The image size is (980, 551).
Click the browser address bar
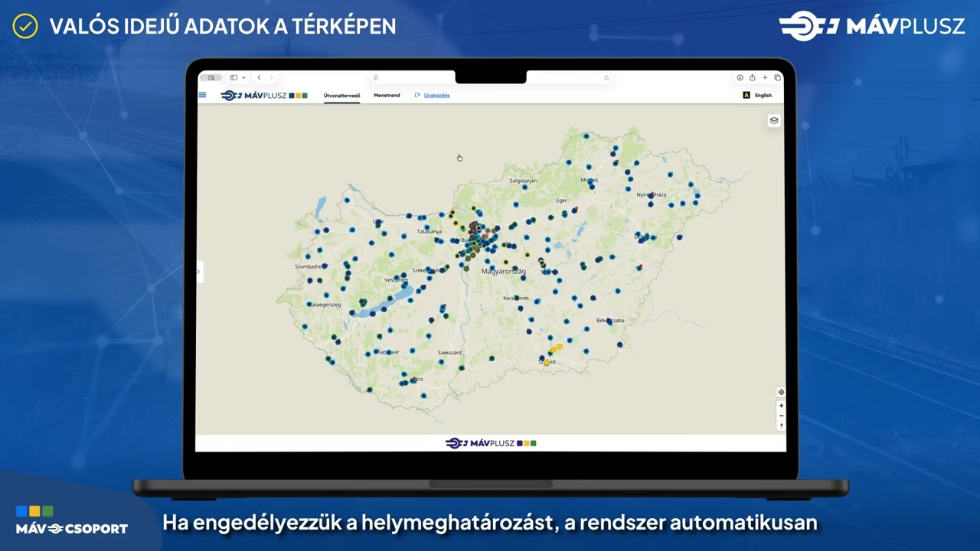[490, 77]
